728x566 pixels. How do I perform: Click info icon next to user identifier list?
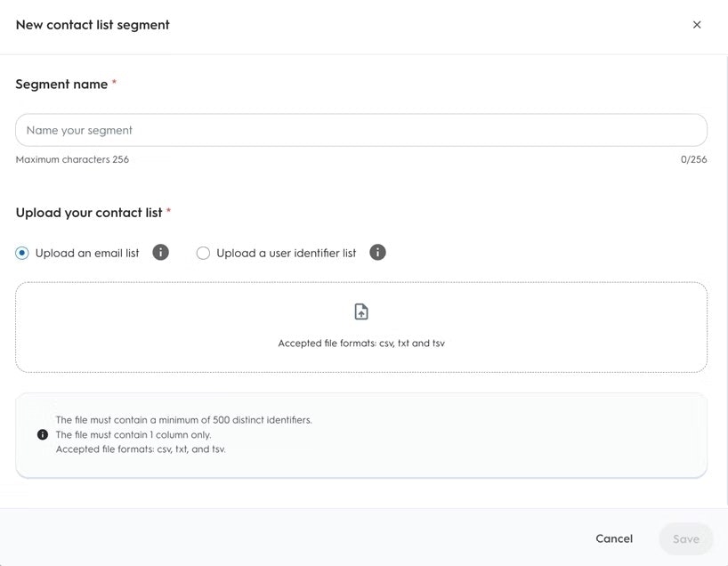(x=377, y=253)
